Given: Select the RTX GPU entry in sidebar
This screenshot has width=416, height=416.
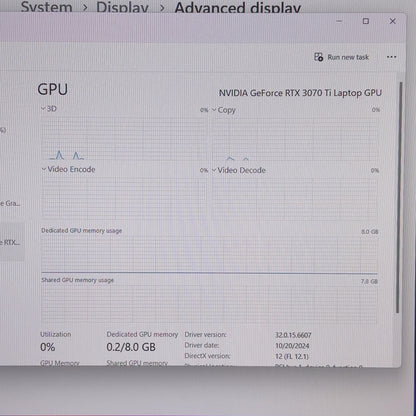Looking at the screenshot, I should click(x=12, y=242).
